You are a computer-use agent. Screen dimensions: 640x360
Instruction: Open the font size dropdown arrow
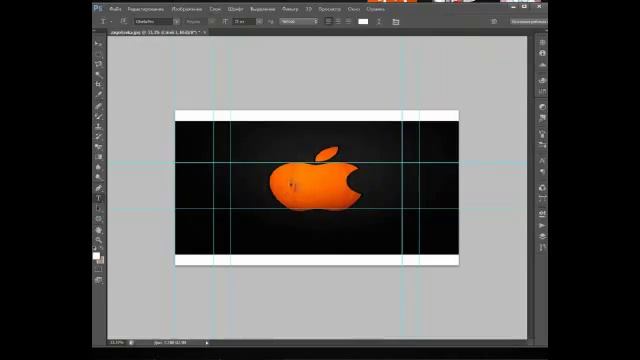coord(259,21)
